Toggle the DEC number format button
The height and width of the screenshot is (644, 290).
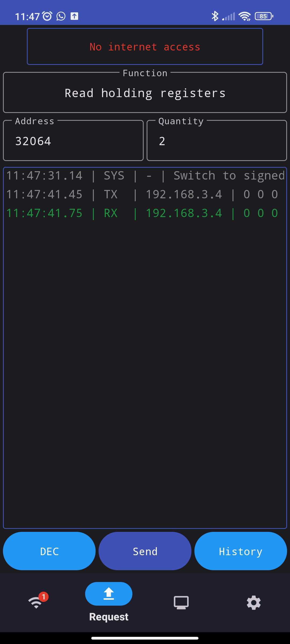tap(49, 551)
